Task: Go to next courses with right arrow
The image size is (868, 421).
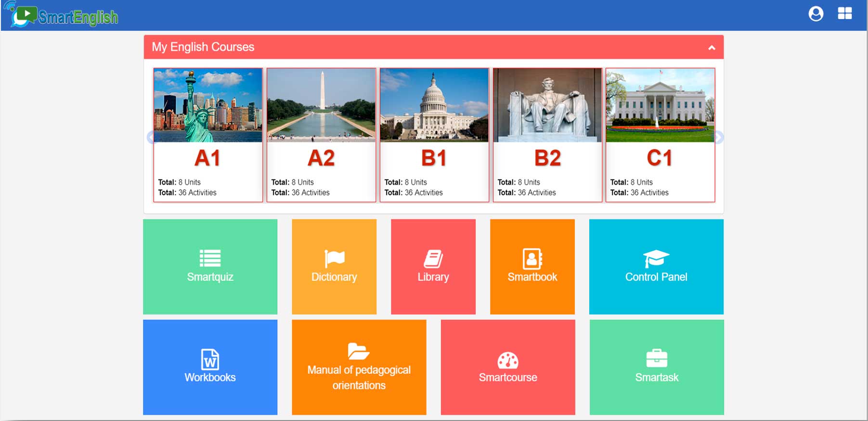Action: point(719,138)
